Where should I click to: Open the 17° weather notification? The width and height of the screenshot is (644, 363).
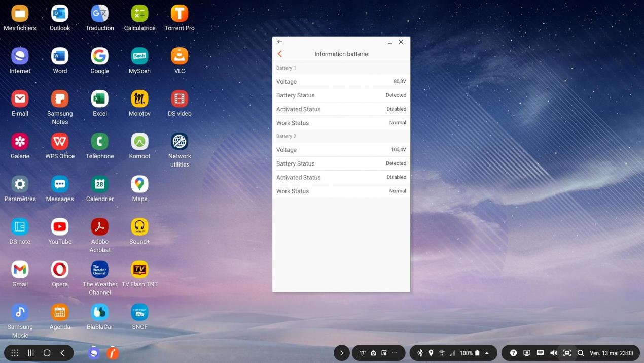point(363,353)
